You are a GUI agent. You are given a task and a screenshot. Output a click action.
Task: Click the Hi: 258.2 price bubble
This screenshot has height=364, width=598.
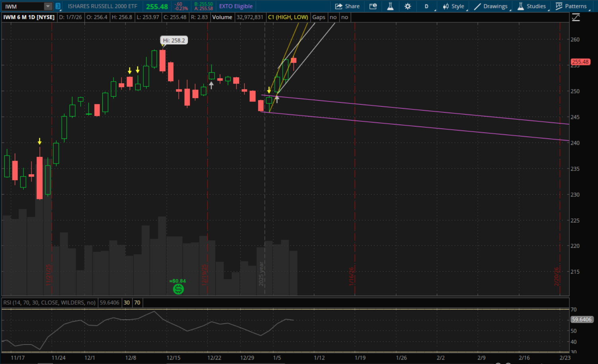[174, 41]
